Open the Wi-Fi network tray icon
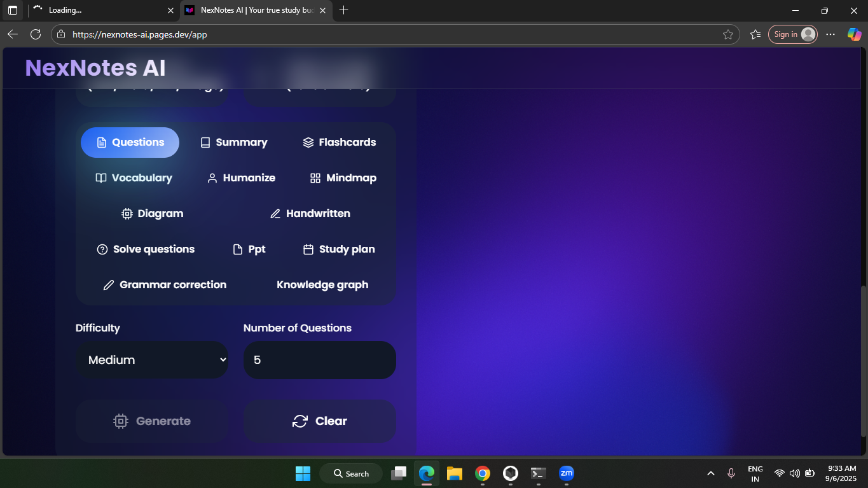This screenshot has width=868, height=488. (x=780, y=473)
